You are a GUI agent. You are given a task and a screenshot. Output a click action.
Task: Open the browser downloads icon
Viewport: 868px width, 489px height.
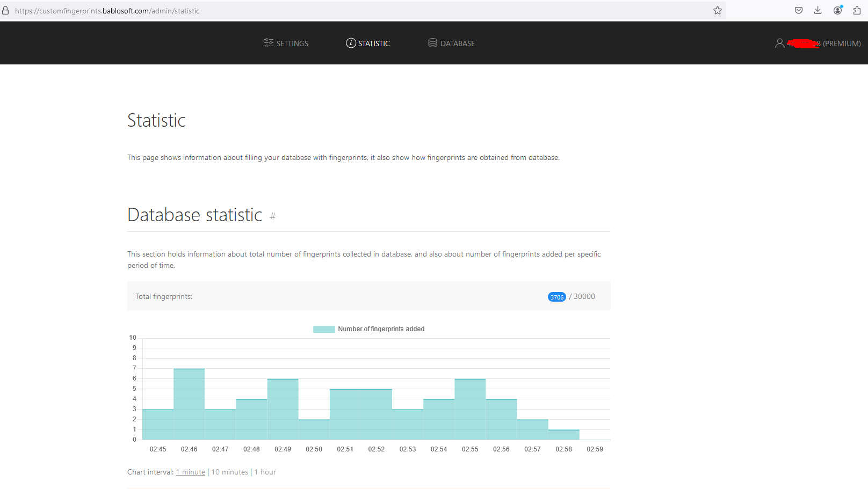coord(818,11)
